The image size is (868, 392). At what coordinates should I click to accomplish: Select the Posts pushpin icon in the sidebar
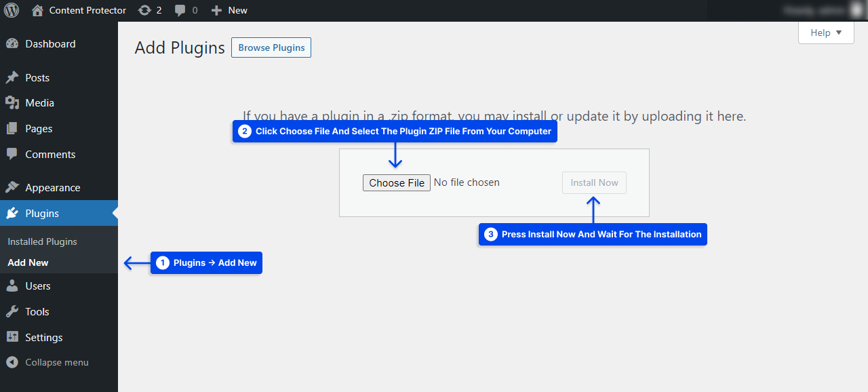pyautogui.click(x=12, y=77)
